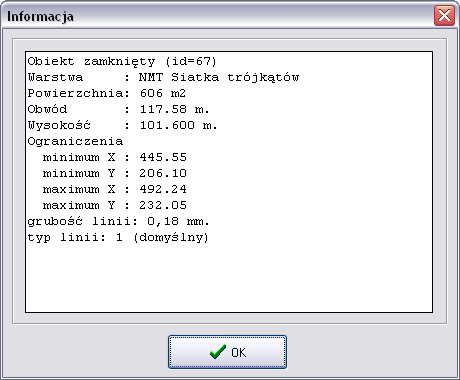Confirm the dialog with the OK button
Viewport: 460px width, 380px height.
pos(227,352)
